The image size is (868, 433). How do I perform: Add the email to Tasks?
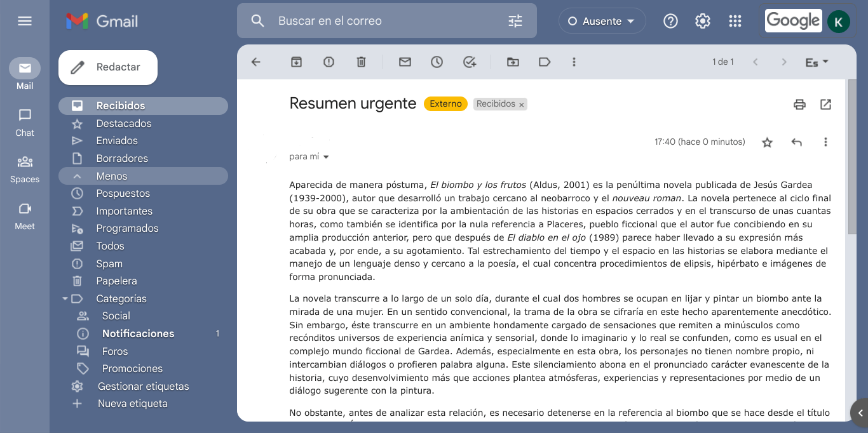tap(469, 62)
